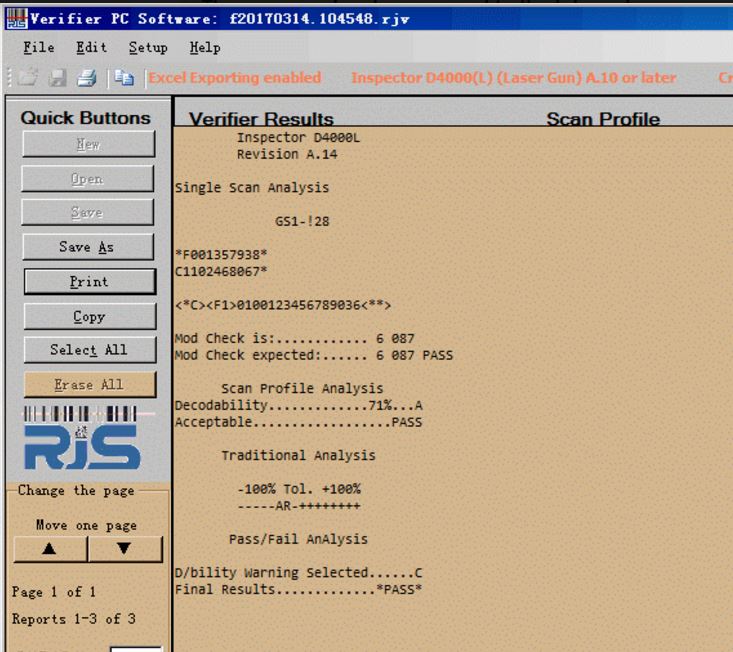Viewport: 733px width, 652px height.
Task: Click the Excel Exporting enabled status text
Action: pyautogui.click(x=235, y=78)
